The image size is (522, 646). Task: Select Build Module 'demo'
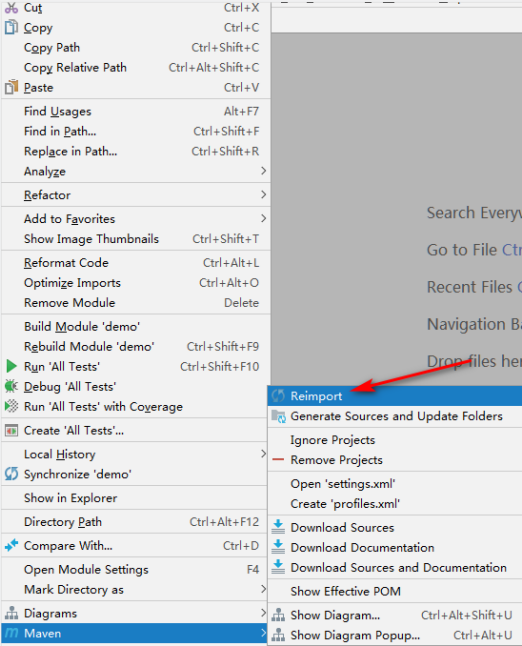click(136, 326)
